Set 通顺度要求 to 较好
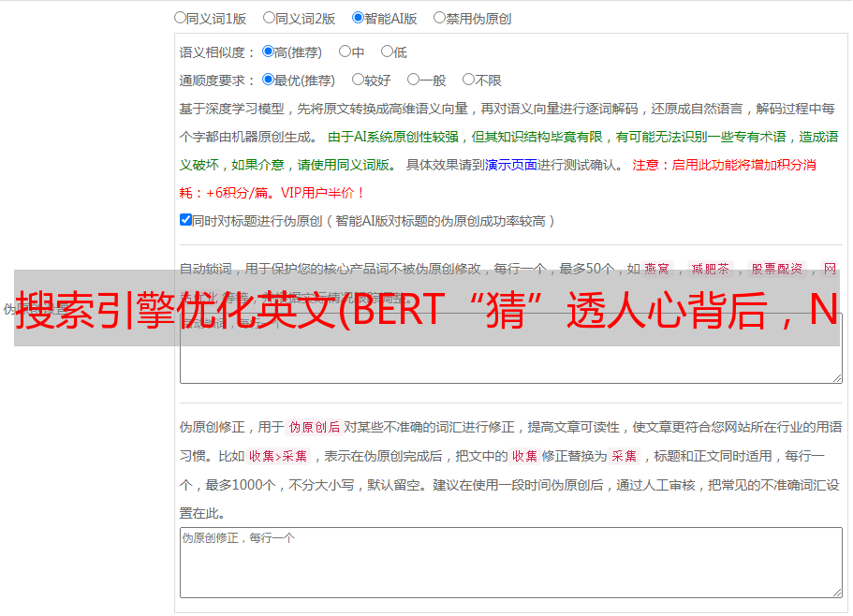 (358, 80)
